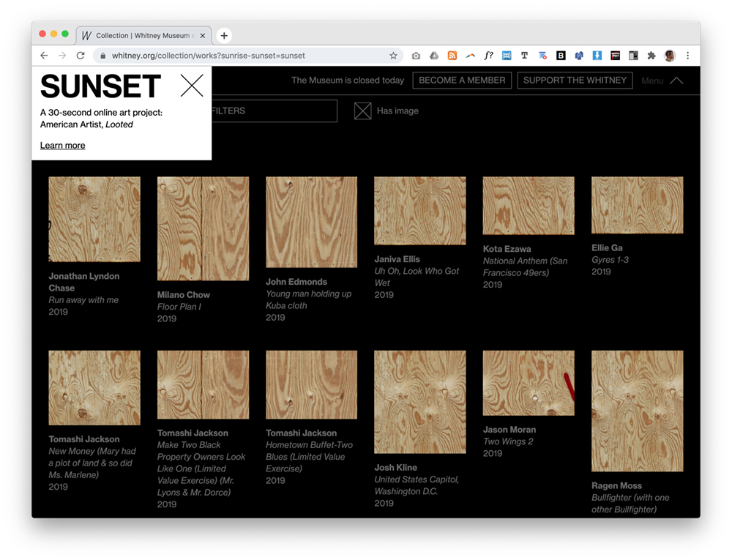732x560 pixels.
Task: Expand the site menu chevron arrow
Action: point(676,81)
